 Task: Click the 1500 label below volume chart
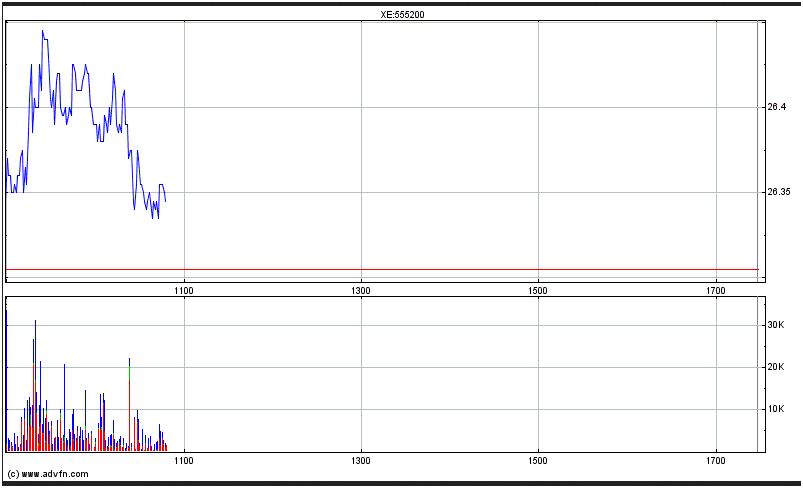(538, 460)
